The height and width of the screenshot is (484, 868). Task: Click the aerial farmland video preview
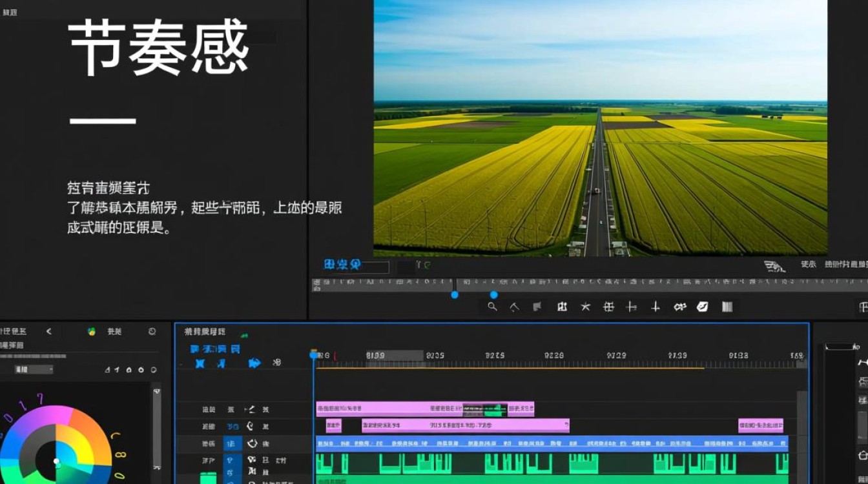pyautogui.click(x=600, y=128)
